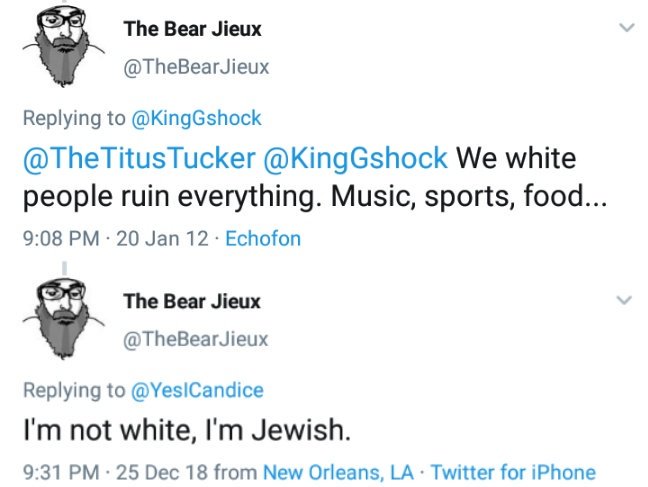Click the display name on the second tweet
648x487 pixels.
click(192, 301)
